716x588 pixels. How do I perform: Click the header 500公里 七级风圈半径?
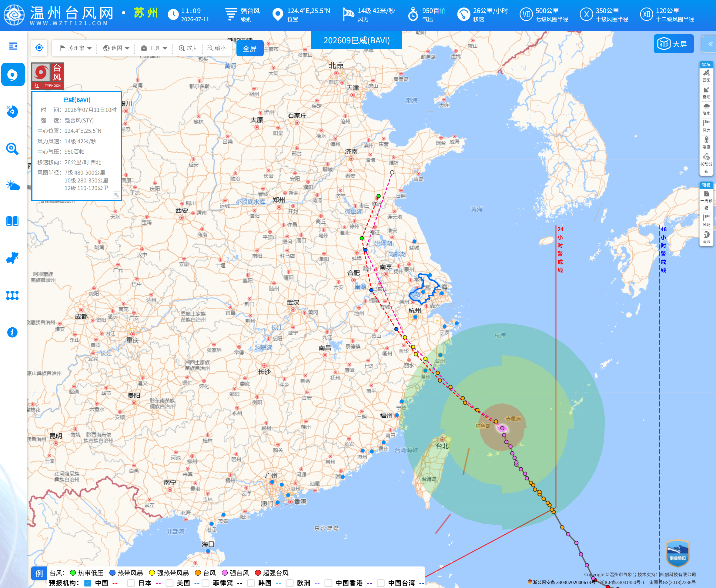(552, 15)
